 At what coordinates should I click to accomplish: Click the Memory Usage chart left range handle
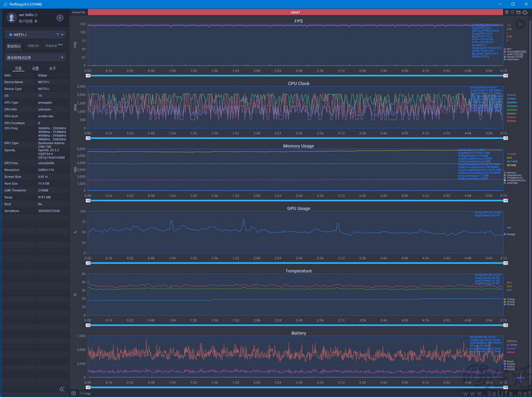click(x=88, y=201)
